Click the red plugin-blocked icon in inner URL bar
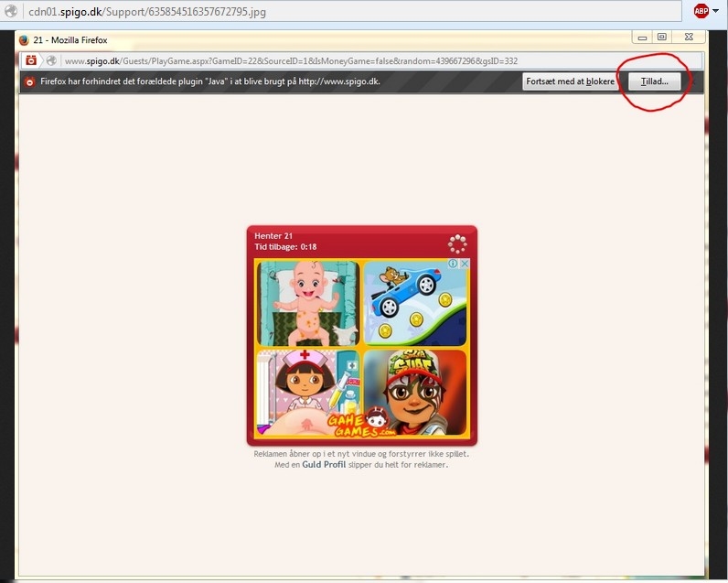The image size is (728, 583). tap(31, 60)
